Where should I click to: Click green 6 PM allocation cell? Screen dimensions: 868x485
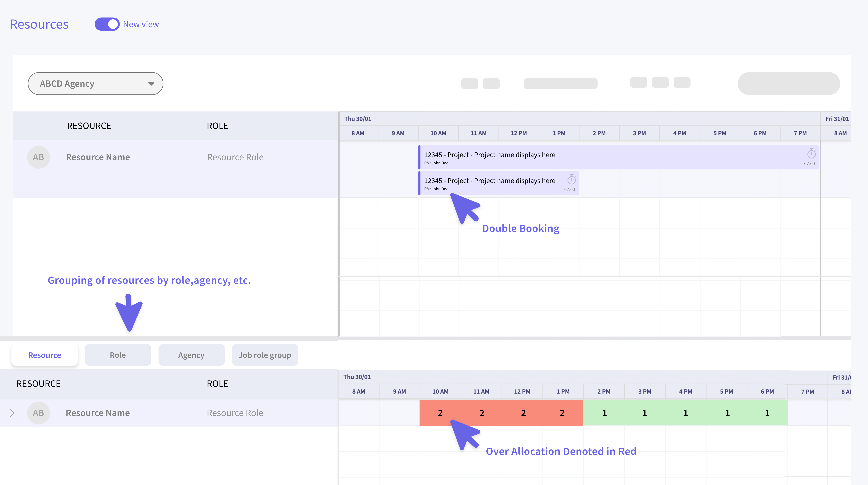(767, 413)
